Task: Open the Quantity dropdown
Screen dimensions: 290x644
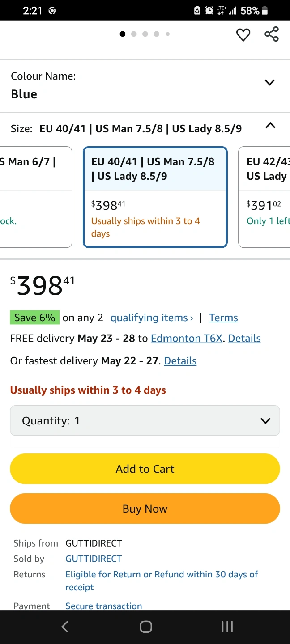Action: pos(145,420)
